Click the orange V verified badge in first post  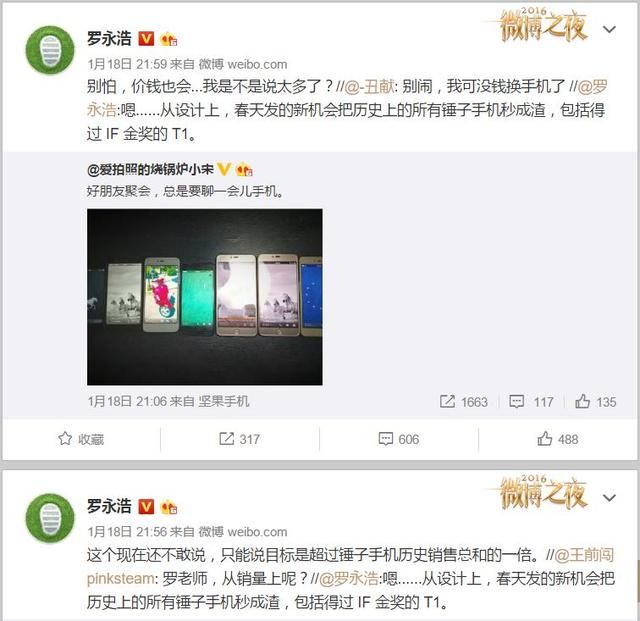tap(146, 39)
